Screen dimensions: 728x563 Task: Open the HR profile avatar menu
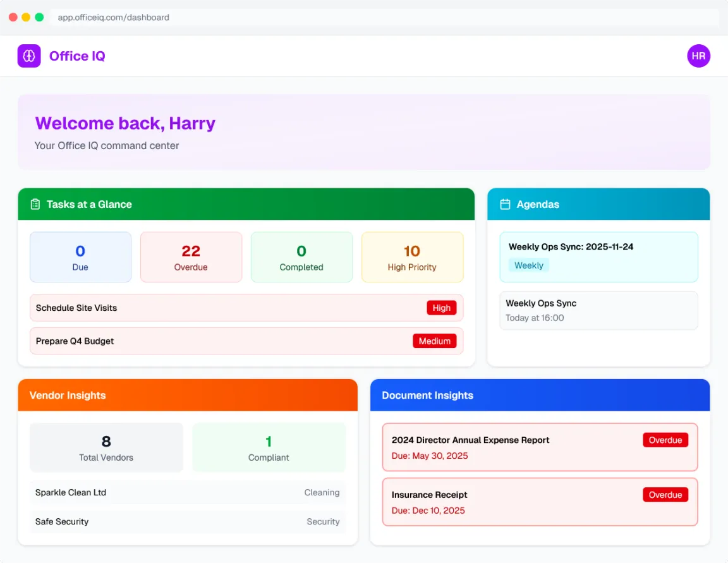(x=698, y=56)
